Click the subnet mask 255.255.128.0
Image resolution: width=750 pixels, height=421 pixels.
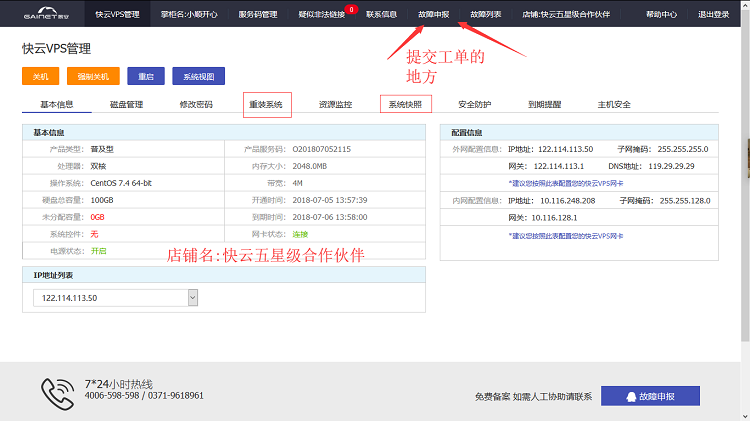tap(685, 200)
